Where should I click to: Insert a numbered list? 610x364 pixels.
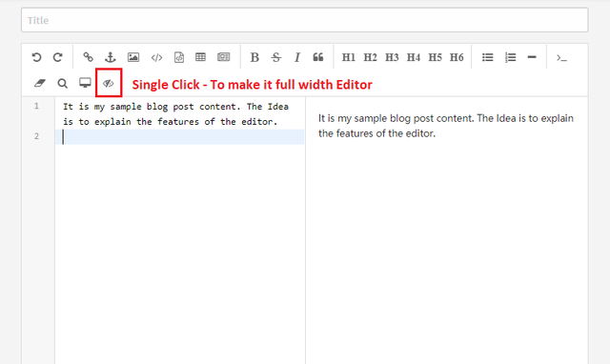511,57
